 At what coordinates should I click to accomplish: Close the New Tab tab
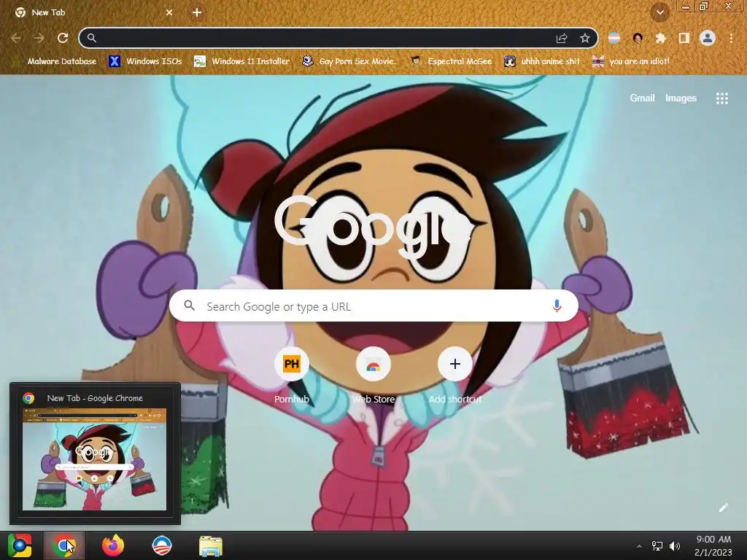[x=169, y=12]
